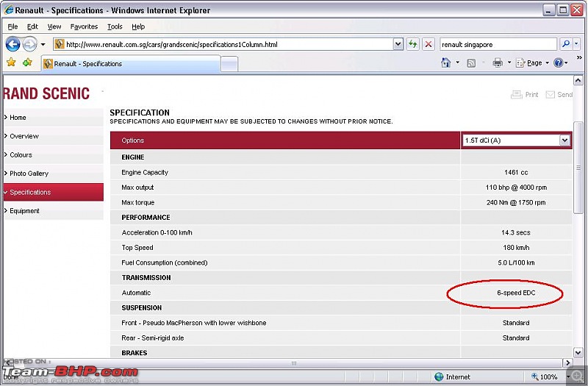Open the Edit menu
Viewport: 588px width, 386px height.
tap(32, 26)
